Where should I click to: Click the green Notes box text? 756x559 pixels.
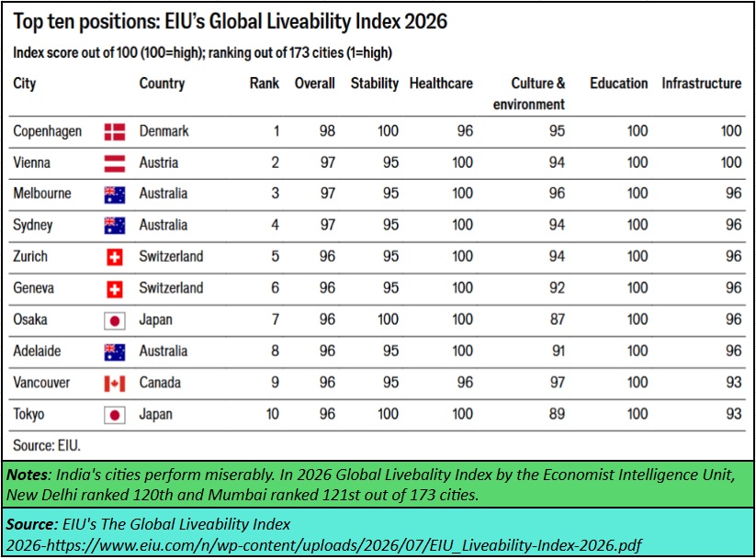tap(370, 485)
